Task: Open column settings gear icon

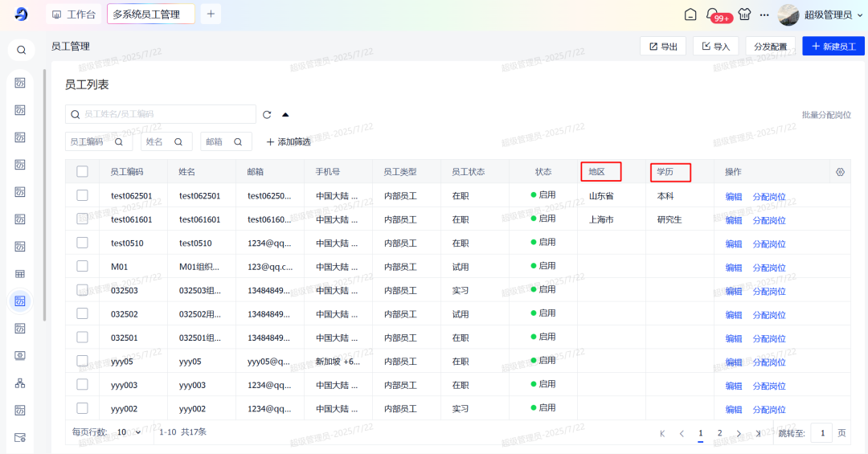Action: point(840,172)
